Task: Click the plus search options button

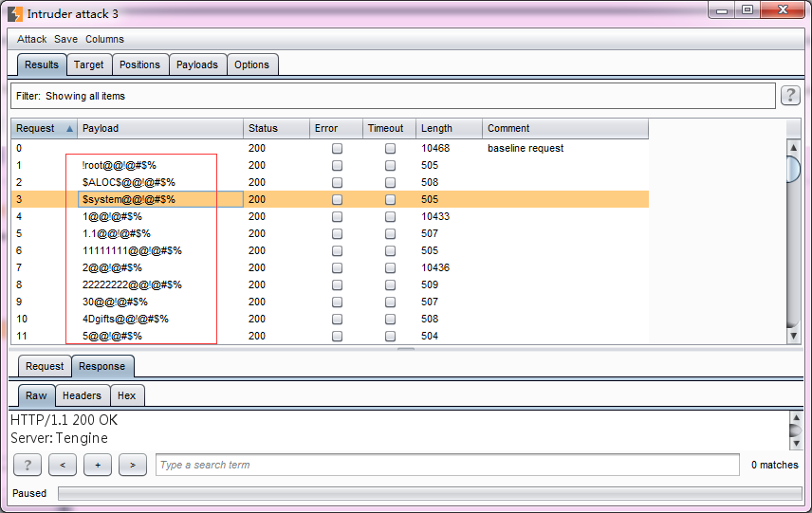Action: [x=98, y=465]
